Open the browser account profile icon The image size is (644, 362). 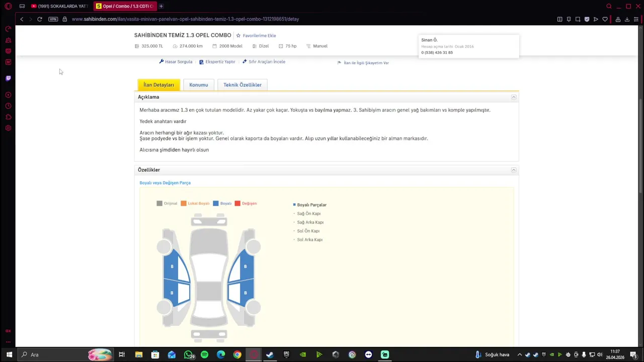click(618, 19)
